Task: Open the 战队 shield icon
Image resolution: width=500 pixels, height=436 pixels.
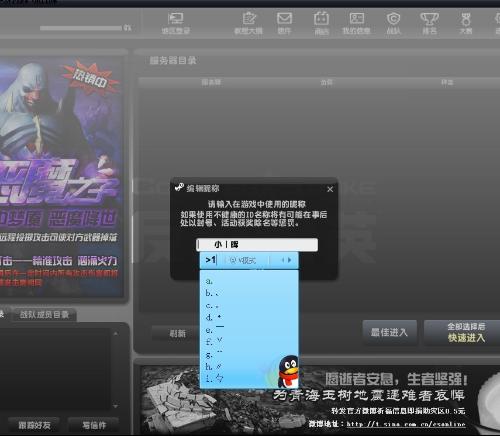Action: (393, 18)
